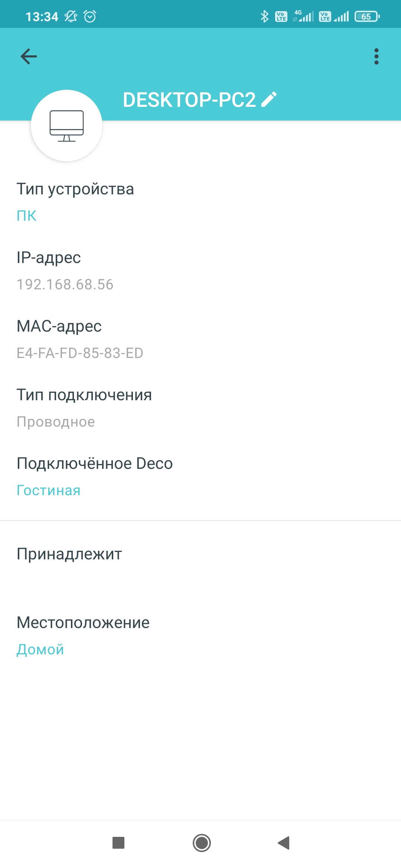Tap the IP address 192.168.68.56

65,285
